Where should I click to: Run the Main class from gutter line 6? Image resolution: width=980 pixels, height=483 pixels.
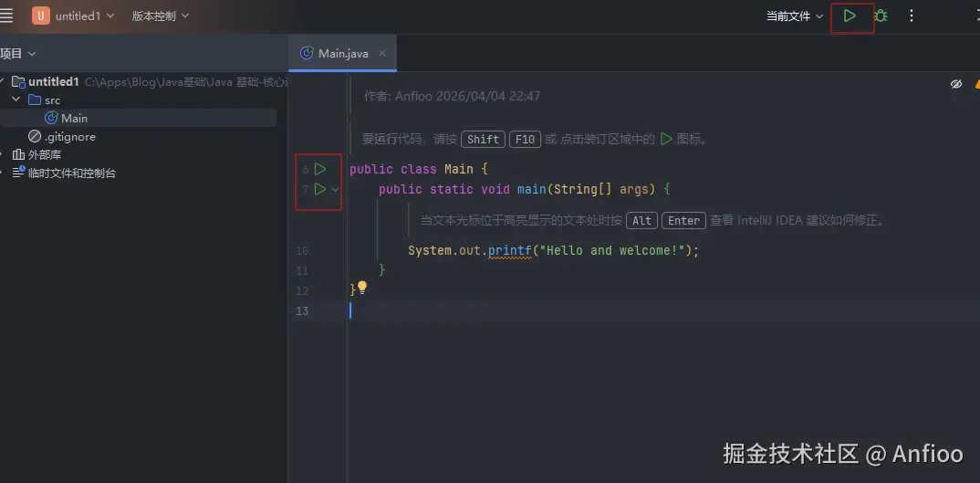(320, 169)
